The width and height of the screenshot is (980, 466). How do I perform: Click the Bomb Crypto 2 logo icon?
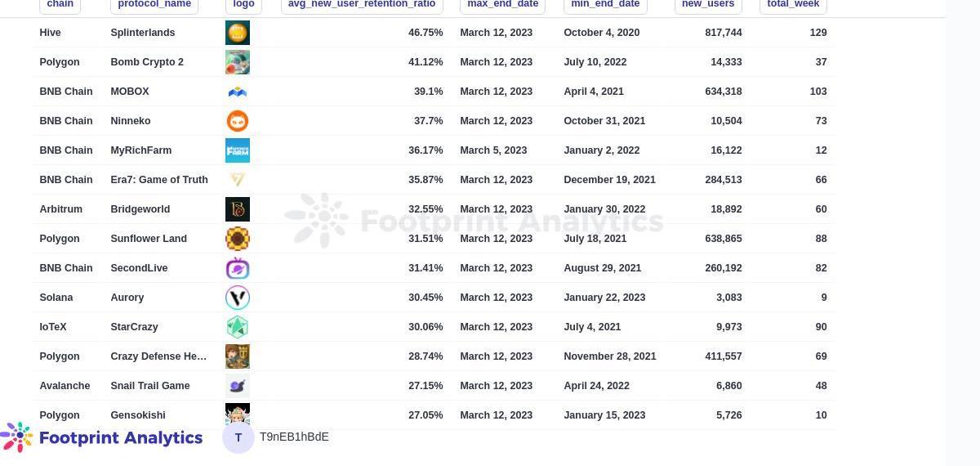tap(237, 62)
